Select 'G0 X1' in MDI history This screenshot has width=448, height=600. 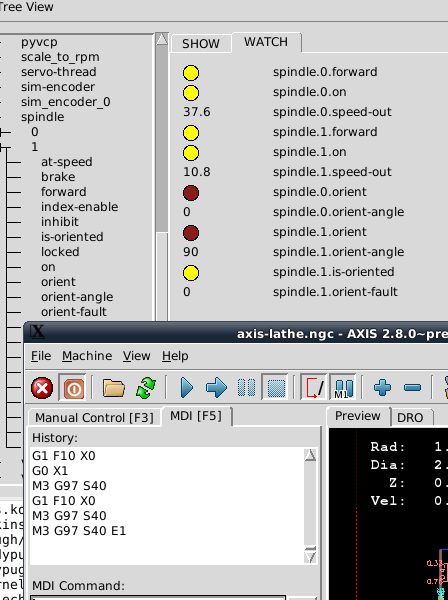pos(50,471)
